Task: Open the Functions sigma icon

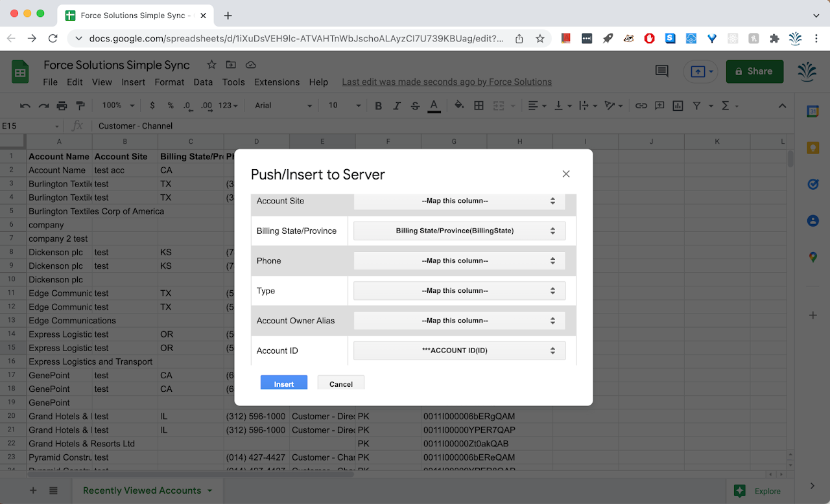Action: (726, 106)
